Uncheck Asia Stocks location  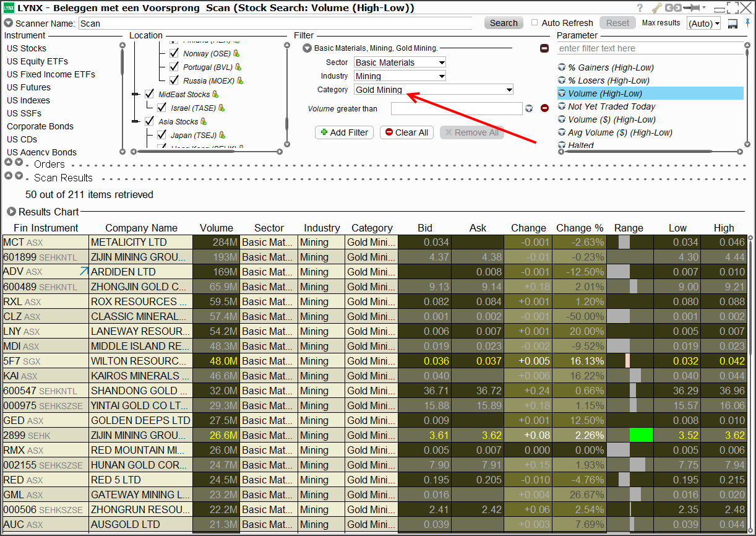click(x=149, y=121)
